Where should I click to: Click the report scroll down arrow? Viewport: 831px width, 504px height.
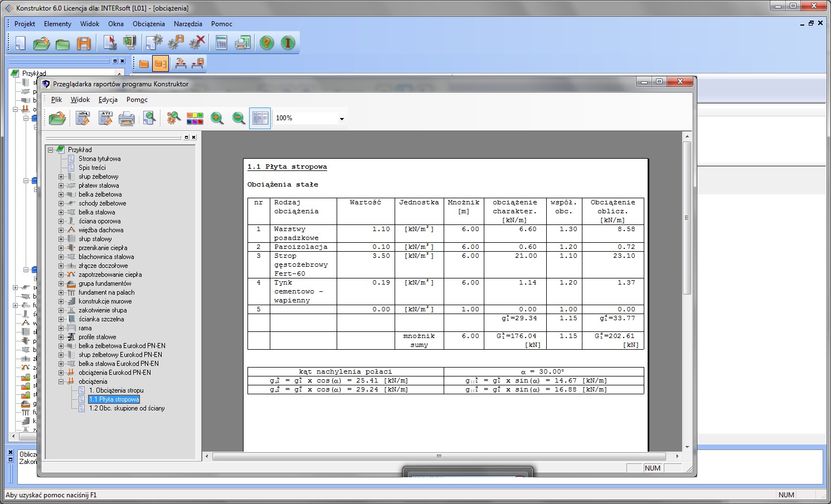(687, 447)
